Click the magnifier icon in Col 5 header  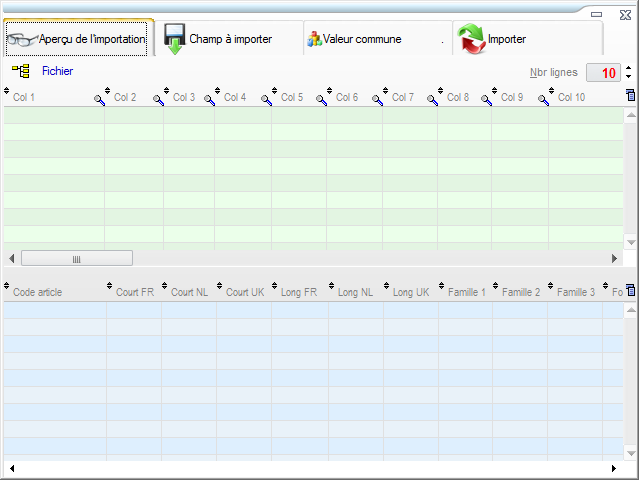pos(321,100)
